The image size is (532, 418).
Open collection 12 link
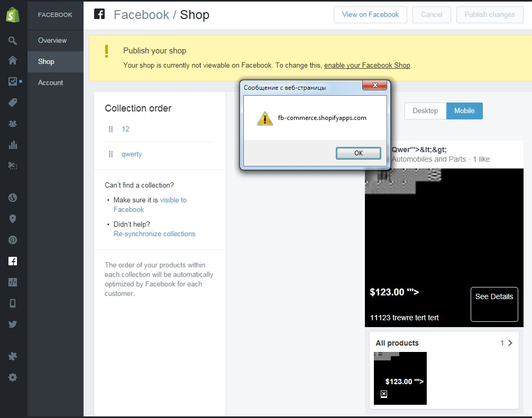[125, 129]
